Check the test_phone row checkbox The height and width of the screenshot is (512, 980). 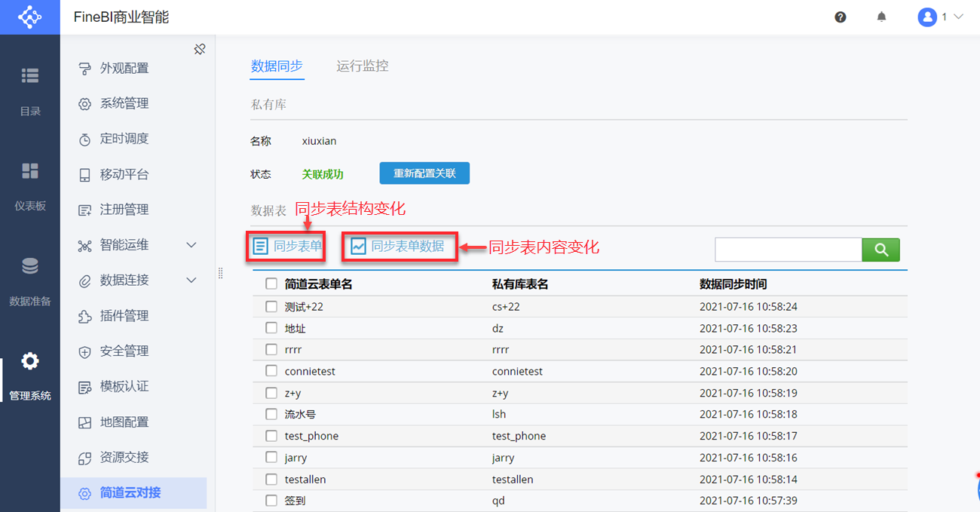coord(271,436)
